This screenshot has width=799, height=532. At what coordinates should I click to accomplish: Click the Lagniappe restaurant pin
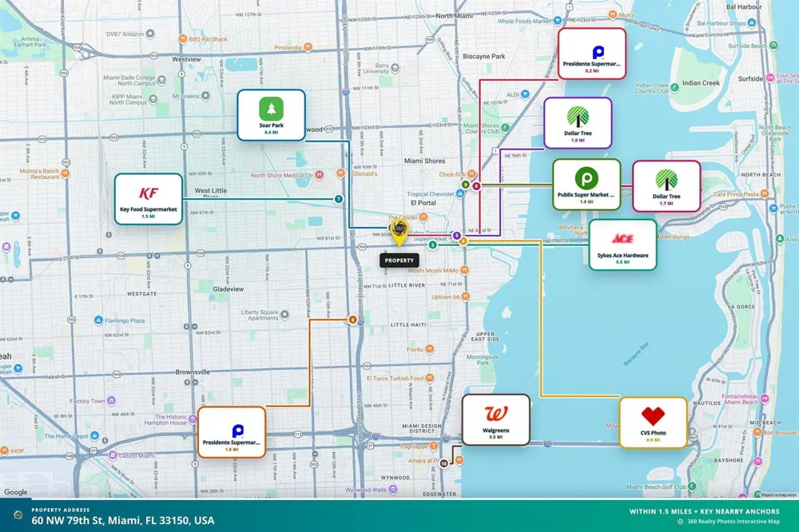(434, 446)
